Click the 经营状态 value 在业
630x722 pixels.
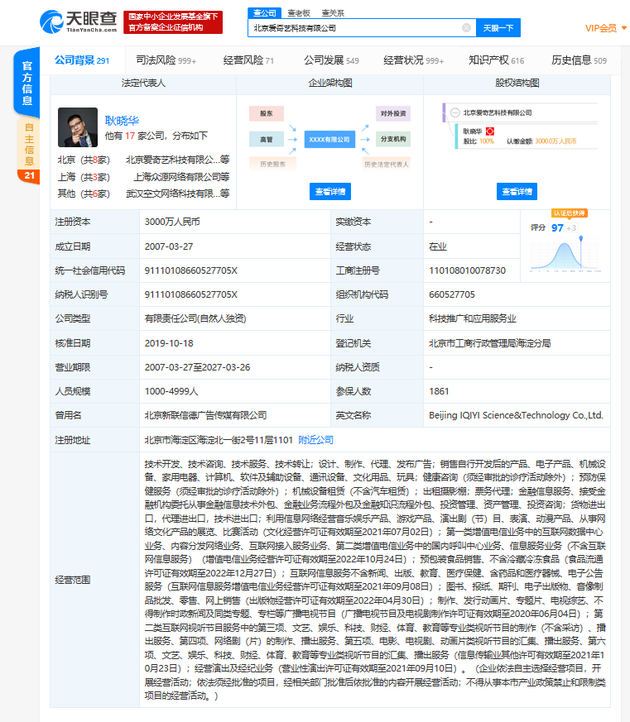tap(438, 246)
